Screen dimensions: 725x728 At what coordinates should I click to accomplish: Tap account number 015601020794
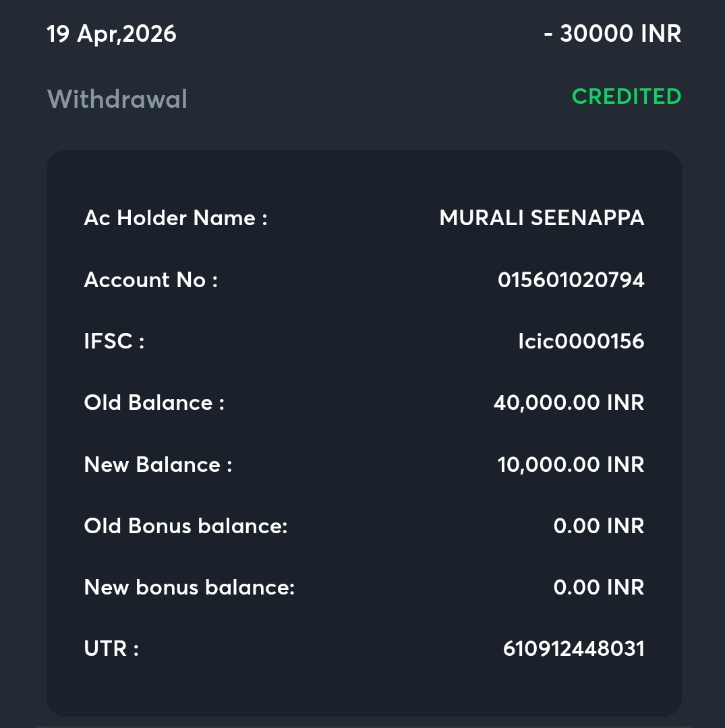[571, 280]
